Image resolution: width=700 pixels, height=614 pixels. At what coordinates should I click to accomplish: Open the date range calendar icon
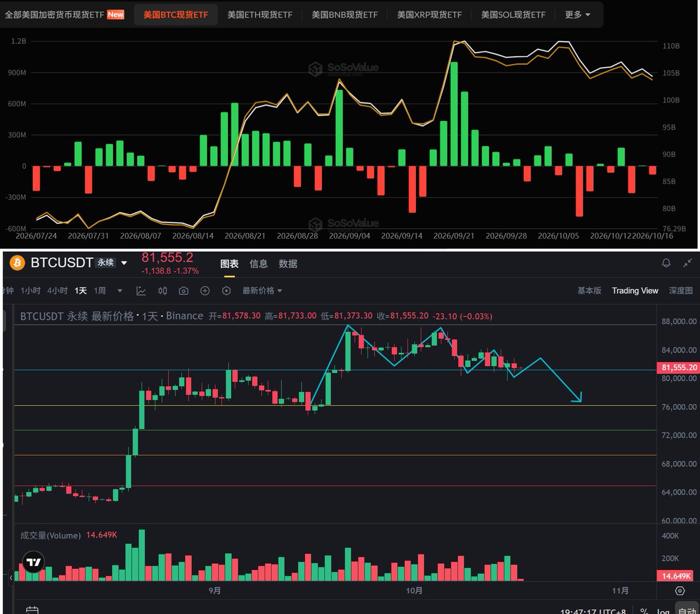tap(33, 610)
